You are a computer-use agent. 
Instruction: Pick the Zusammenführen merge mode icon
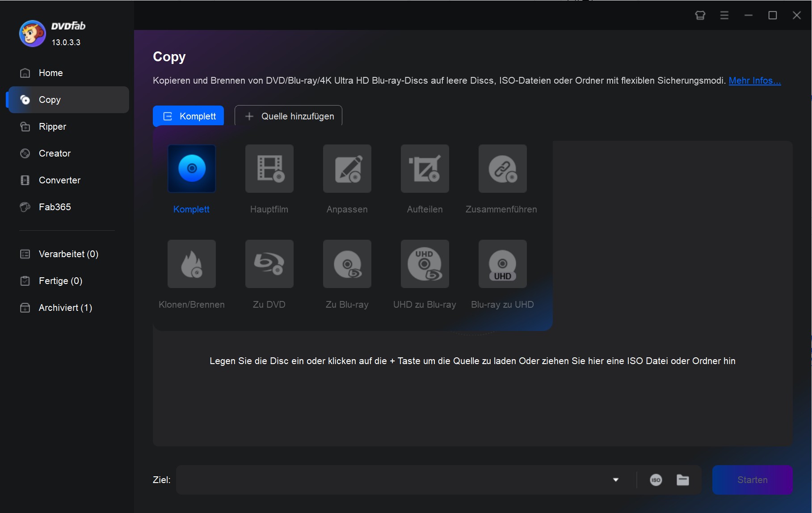pos(502,169)
